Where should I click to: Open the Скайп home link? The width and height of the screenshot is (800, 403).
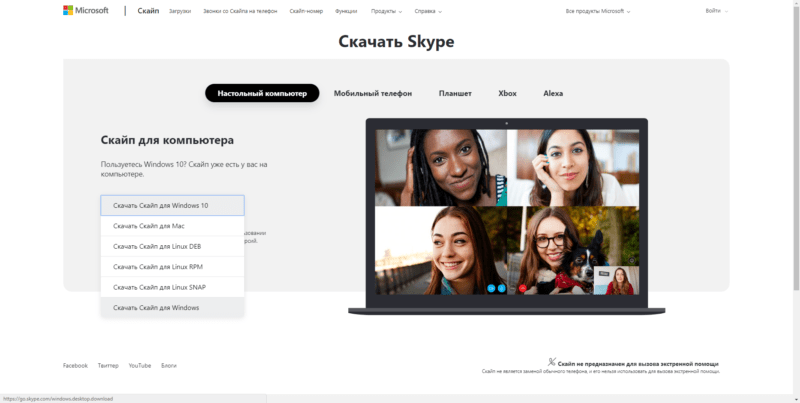click(148, 11)
